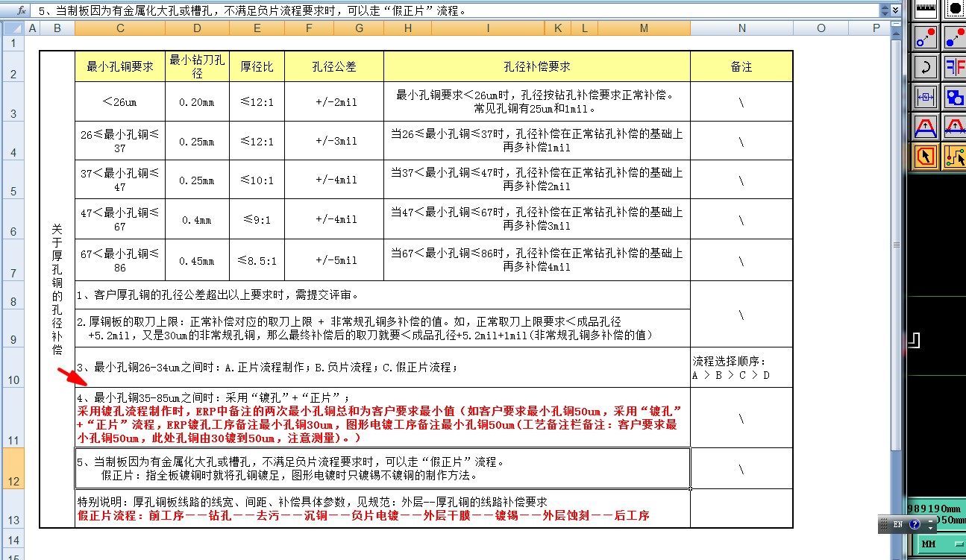Click the 流程选择顺序 A > B > C > D cell
Viewport: 966px width, 560px height.
pos(741,368)
